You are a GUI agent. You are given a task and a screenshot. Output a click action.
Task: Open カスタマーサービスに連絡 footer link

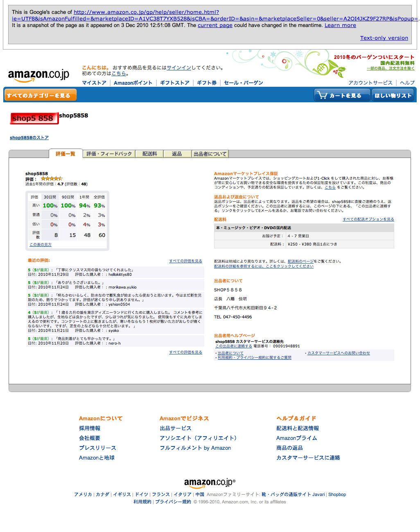[x=308, y=458]
